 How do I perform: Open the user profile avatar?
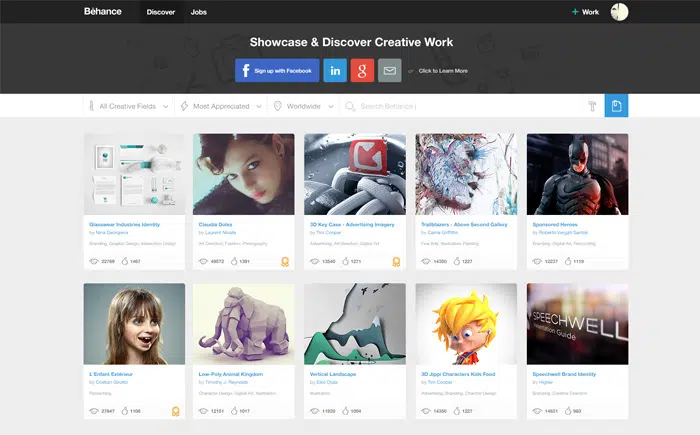coord(619,12)
